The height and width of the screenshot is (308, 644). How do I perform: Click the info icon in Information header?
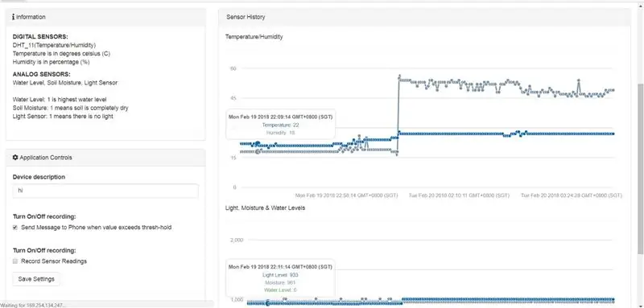point(14,17)
